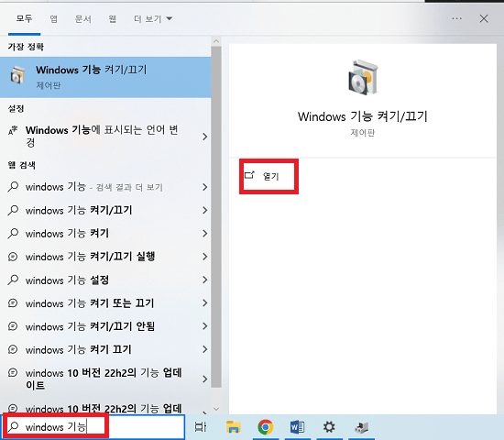Click chat icon next to 'windows 기능 켜기/끄기 실행'
This screenshot has width=504, height=440.
13,257
